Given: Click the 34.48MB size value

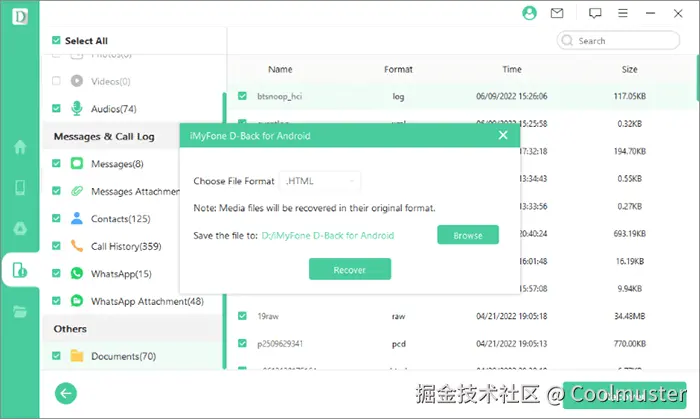Looking at the screenshot, I should (629, 316).
